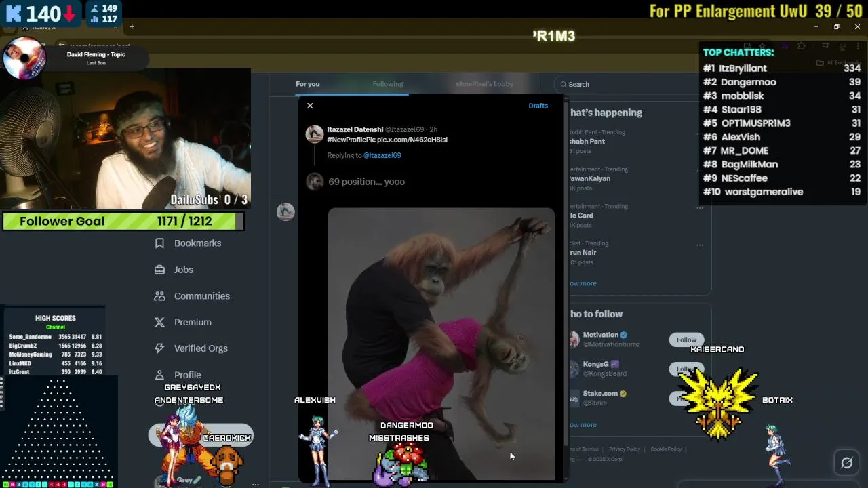Follow the Motivation account
This screenshot has height=488, width=868.
click(686, 340)
